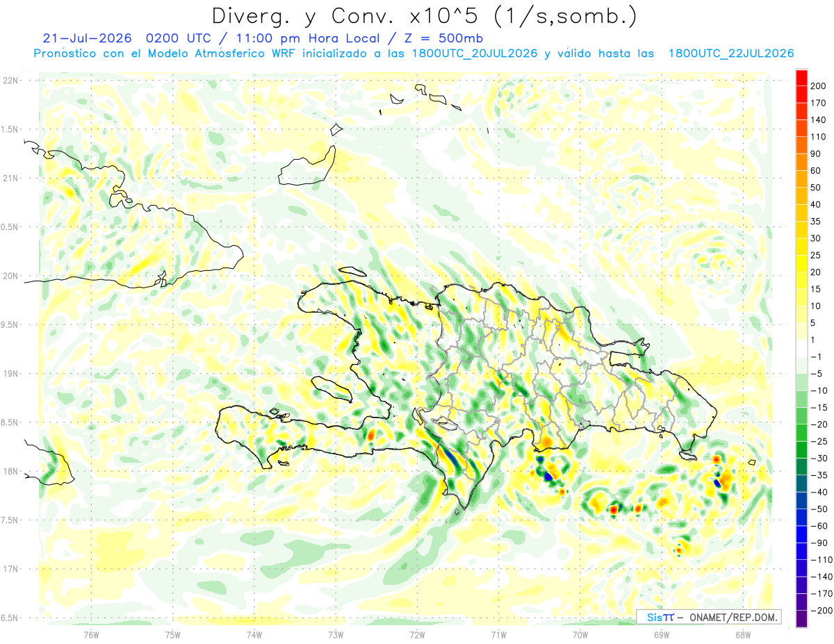Viewport: 834px width, 644px height.
Task: Select the "1800UTC_22JUL2026" valid-until time
Action: tap(731, 53)
